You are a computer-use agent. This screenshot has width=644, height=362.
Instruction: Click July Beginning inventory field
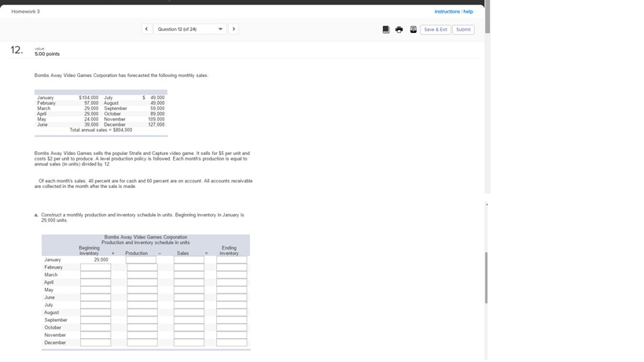[96, 305]
